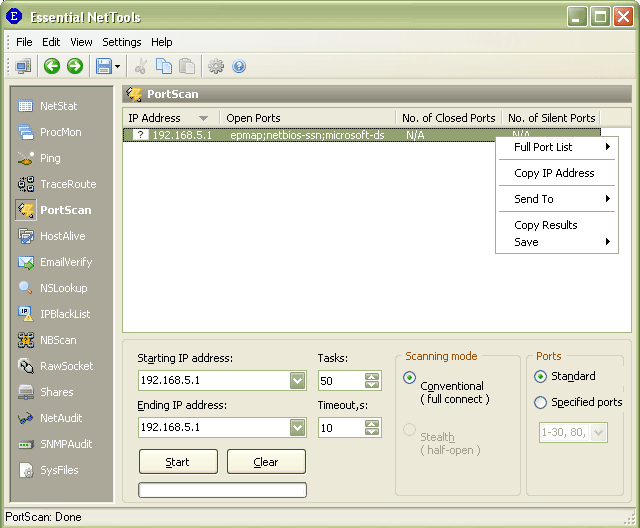This screenshot has height=528, width=640.
Task: Open the SNMPAudit tool icon
Action: point(25,444)
